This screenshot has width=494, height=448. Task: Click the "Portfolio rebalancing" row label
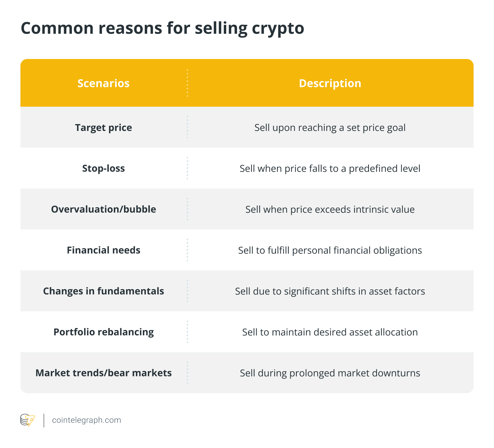(104, 332)
